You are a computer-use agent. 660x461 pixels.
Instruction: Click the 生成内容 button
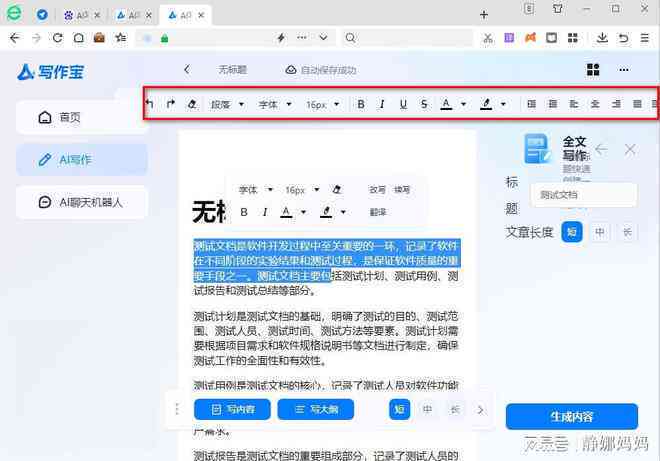[x=572, y=417]
